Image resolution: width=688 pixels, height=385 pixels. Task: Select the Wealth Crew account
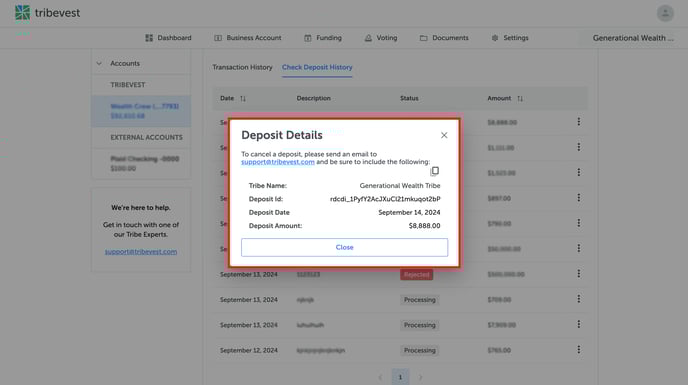tap(141, 111)
